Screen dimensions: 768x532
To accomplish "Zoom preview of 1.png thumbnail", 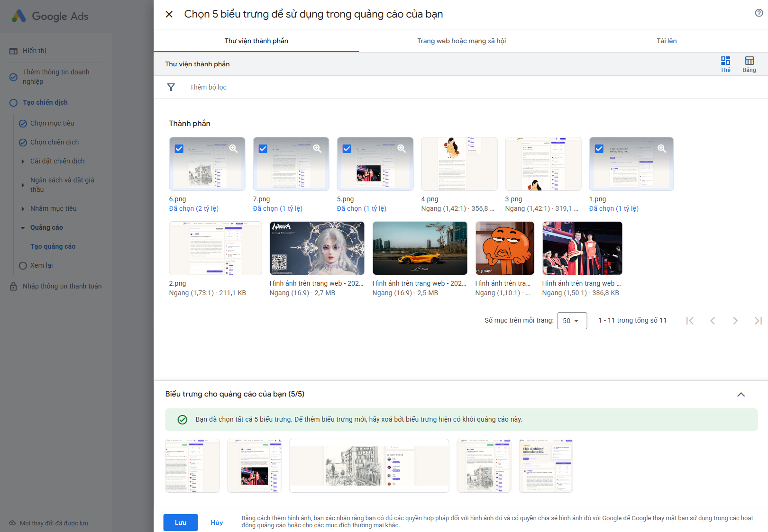I will pos(662,148).
